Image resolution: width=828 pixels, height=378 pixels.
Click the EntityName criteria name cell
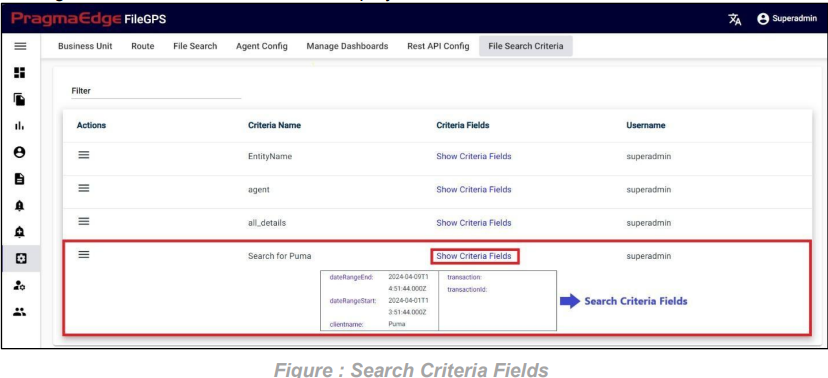pyautogui.click(x=270, y=156)
